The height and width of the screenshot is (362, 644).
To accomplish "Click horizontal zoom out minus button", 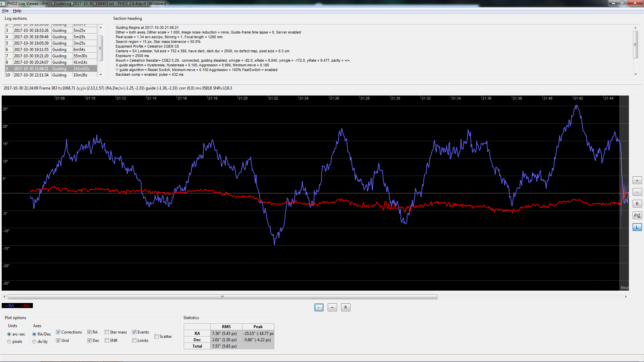I will [319, 307].
